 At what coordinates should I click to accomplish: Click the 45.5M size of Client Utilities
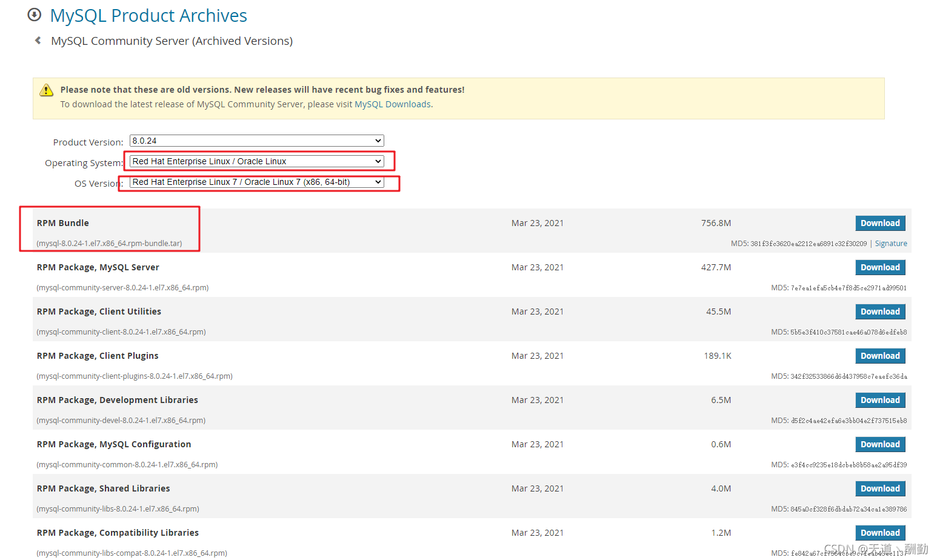click(x=718, y=312)
